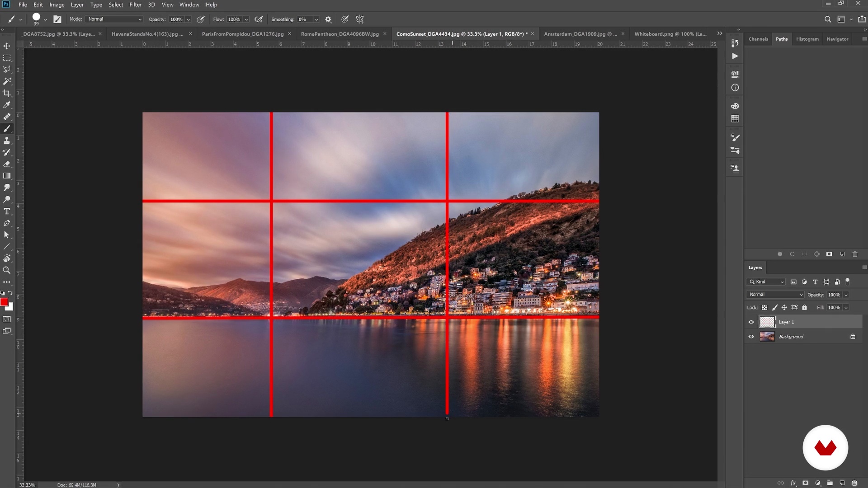Open layer blend mode Normal dropdown
Viewport: 868px width, 488px height.
[776, 295]
